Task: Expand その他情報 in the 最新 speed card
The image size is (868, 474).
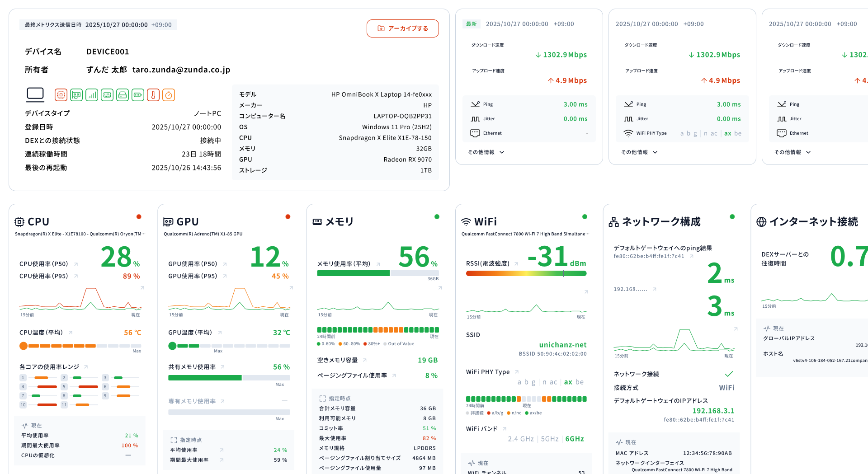Action: tap(486, 152)
